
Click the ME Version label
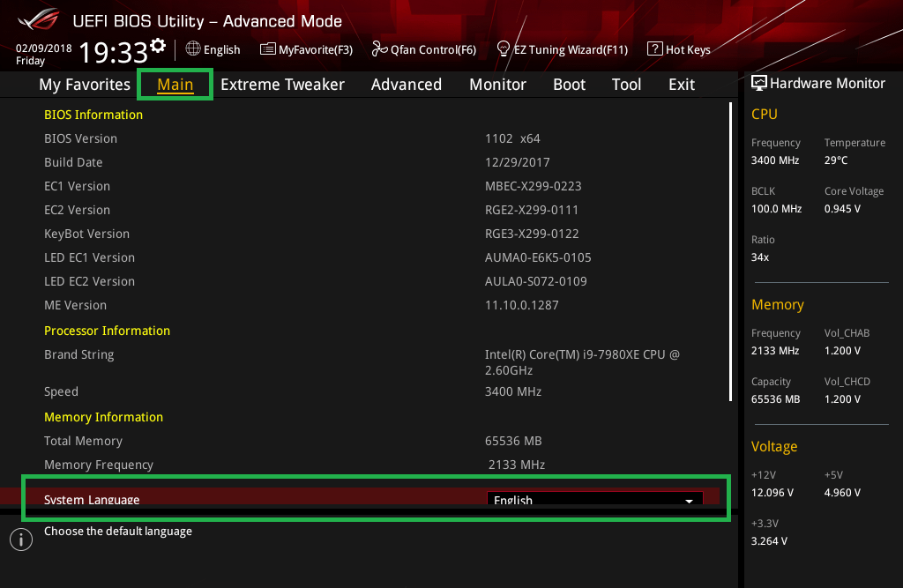point(76,305)
